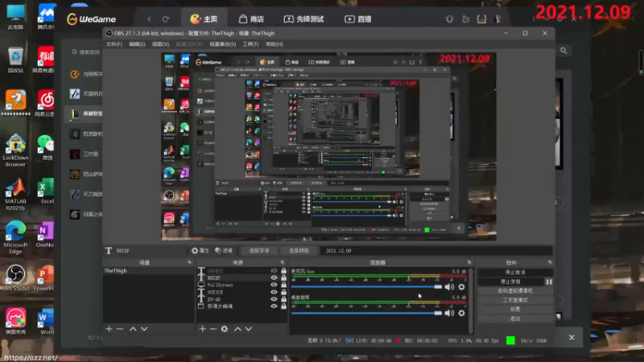The image size is (644, 362).
Task: Pop out the 场景 dock with its header icon
Action: pyautogui.click(x=189, y=262)
